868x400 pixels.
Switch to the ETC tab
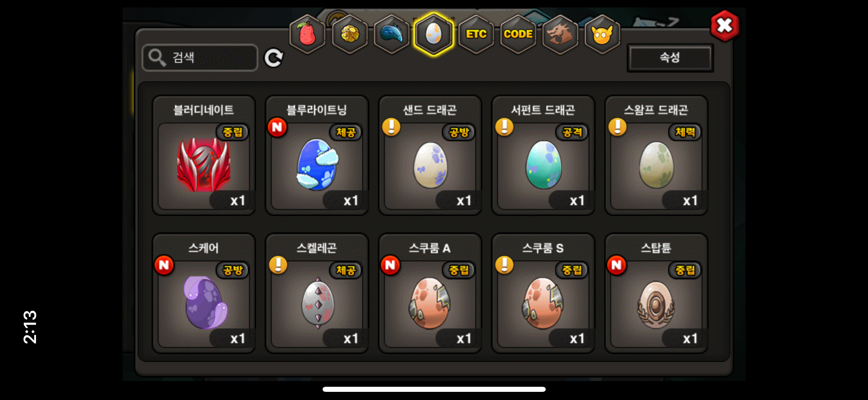pyautogui.click(x=476, y=34)
